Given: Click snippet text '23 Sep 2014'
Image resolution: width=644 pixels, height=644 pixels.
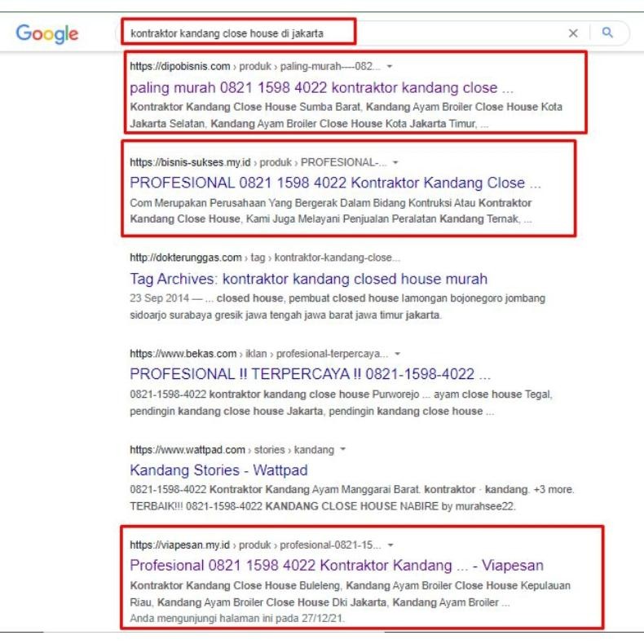Looking at the screenshot, I should [x=159, y=298].
